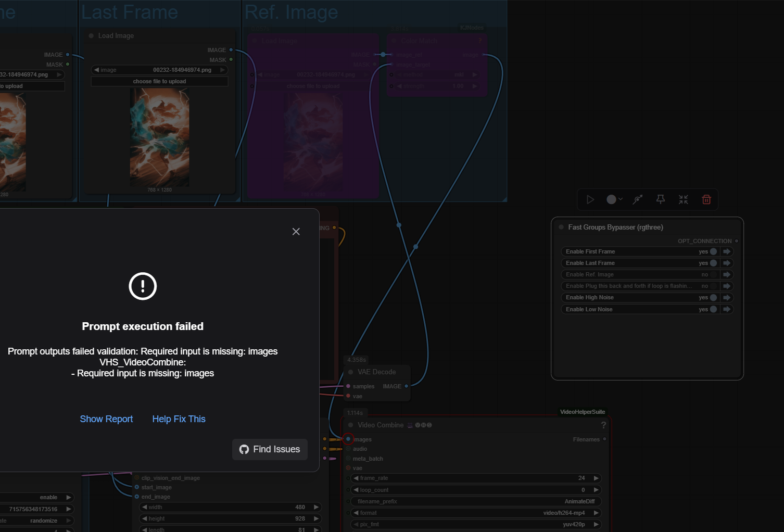This screenshot has width=784, height=532.
Task: Select the Last Frame group title
Action: pyautogui.click(x=130, y=12)
